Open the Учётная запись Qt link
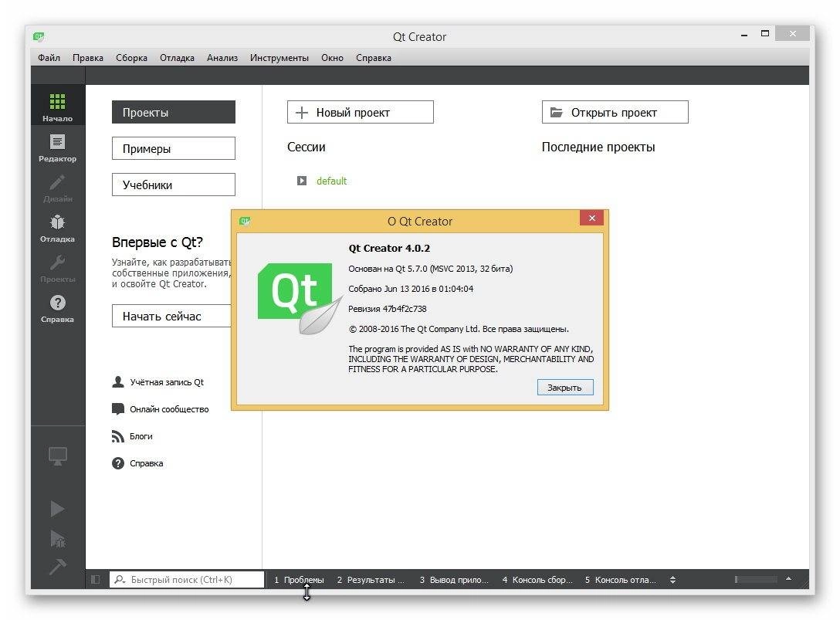840x620 pixels. 167,382
